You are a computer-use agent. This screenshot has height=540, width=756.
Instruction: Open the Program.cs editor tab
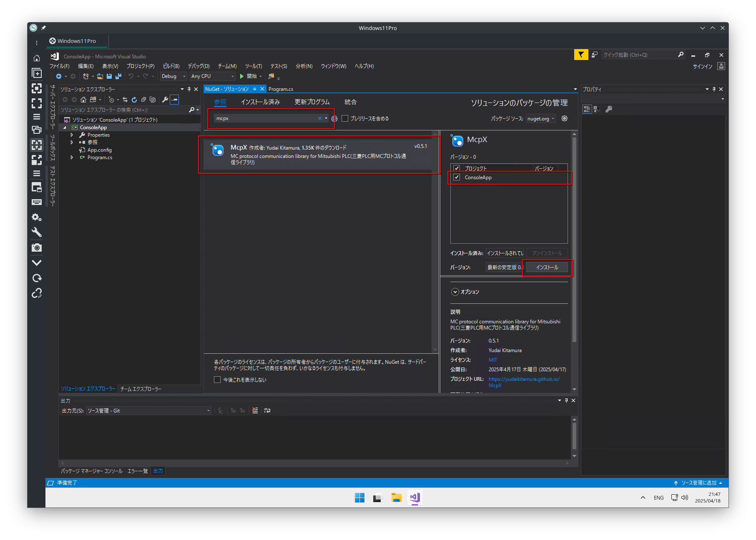click(x=281, y=89)
